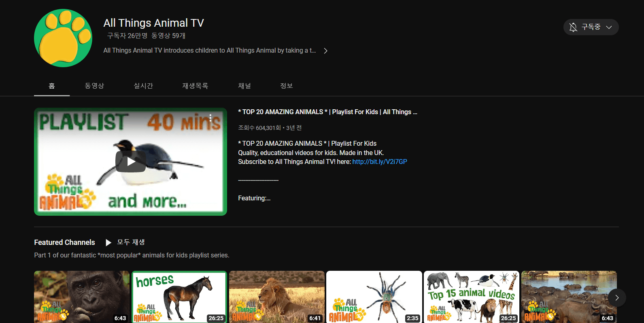644x323 pixels.
Task: Play the featured penguin playlist video
Action: tap(130, 161)
